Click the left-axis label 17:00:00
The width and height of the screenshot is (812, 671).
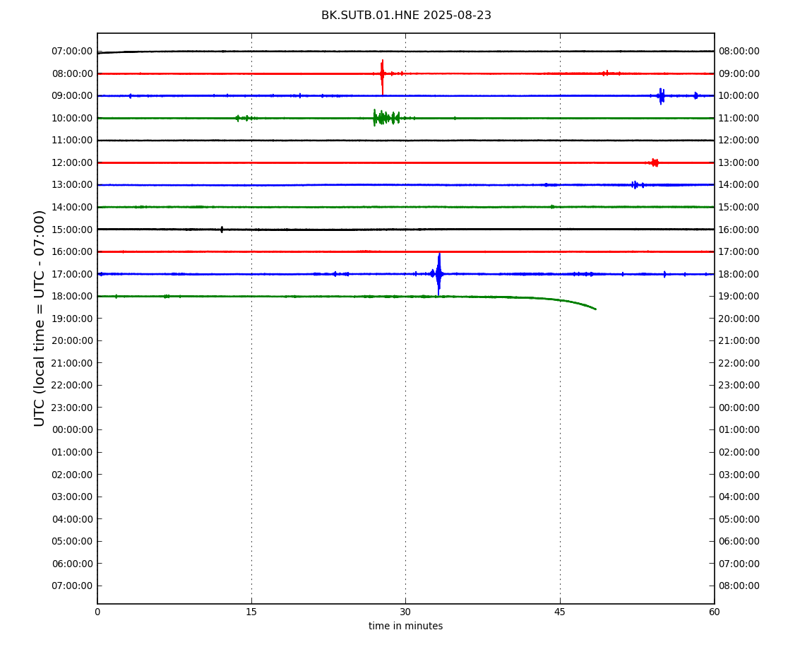[72, 274]
